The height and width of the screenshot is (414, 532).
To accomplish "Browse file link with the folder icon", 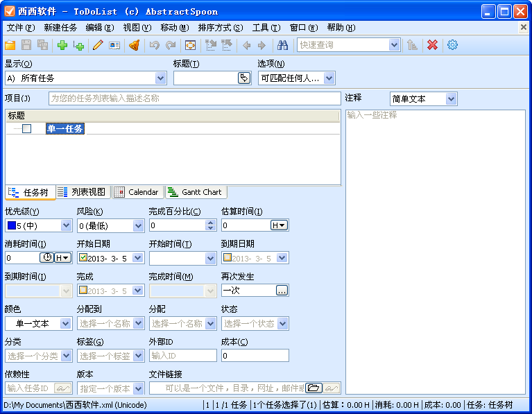I will click(314, 388).
